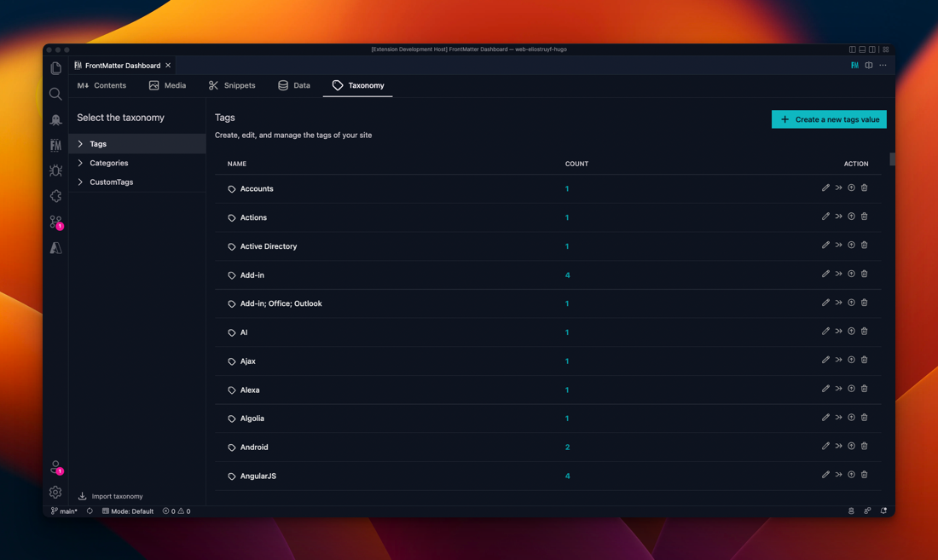Viewport: 938px width, 560px height.
Task: Click the notifications bell in status bar
Action: pyautogui.click(x=883, y=511)
